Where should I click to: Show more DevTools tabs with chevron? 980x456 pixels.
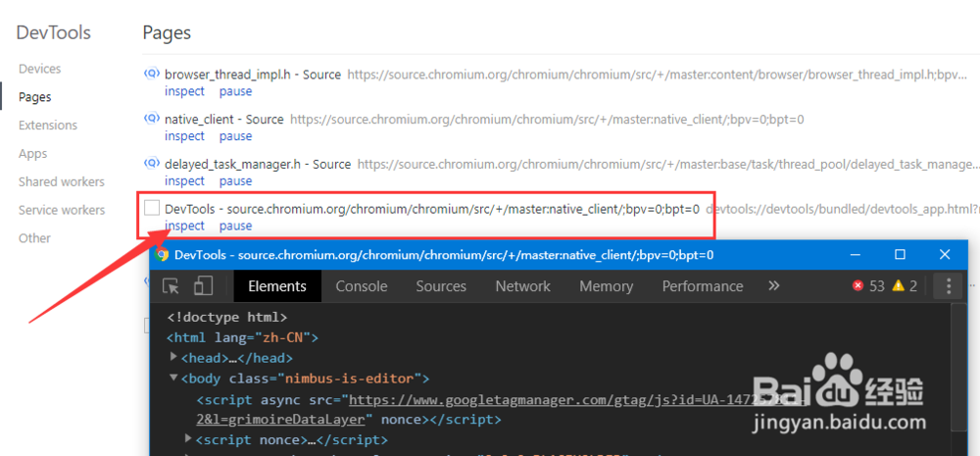click(x=774, y=286)
